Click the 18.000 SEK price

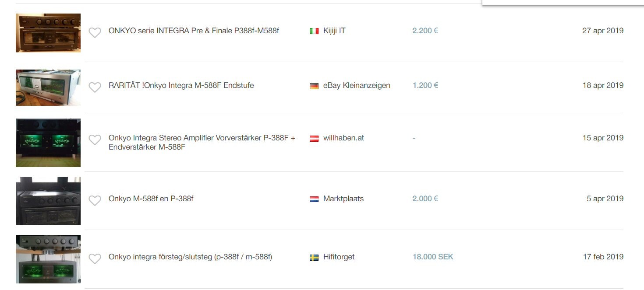coord(432,257)
